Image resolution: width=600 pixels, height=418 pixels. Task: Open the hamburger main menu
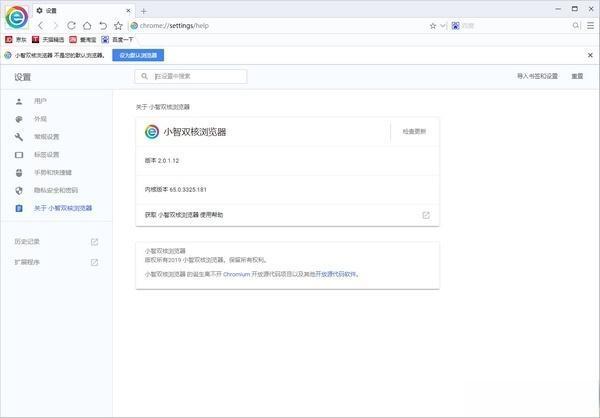pyautogui.click(x=590, y=26)
